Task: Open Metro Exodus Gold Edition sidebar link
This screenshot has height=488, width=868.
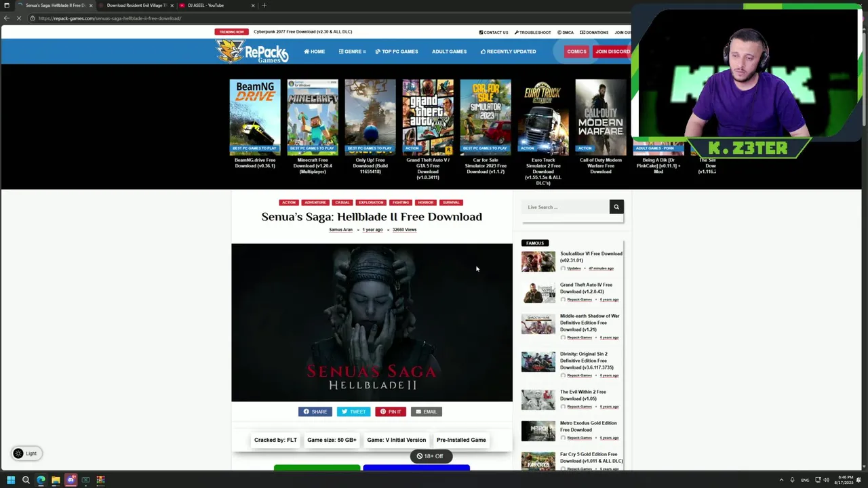Action: 588,426
